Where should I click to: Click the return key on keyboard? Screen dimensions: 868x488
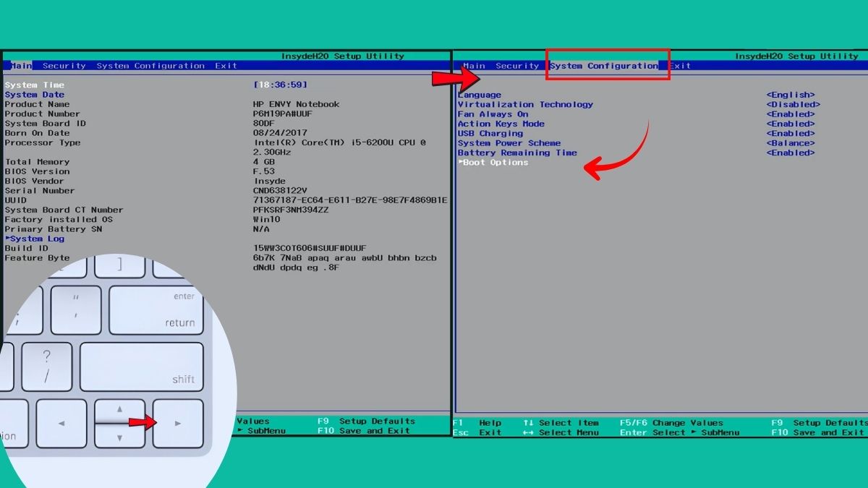[156, 309]
